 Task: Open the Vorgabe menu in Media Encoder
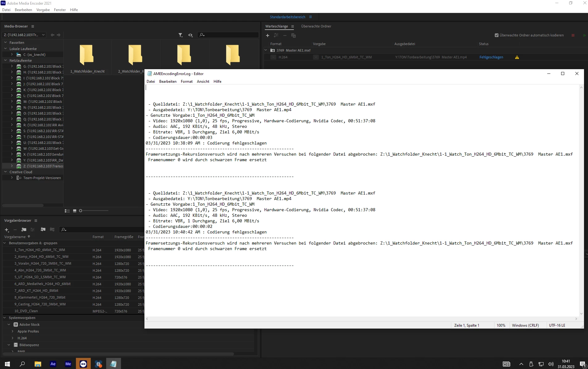(x=43, y=10)
